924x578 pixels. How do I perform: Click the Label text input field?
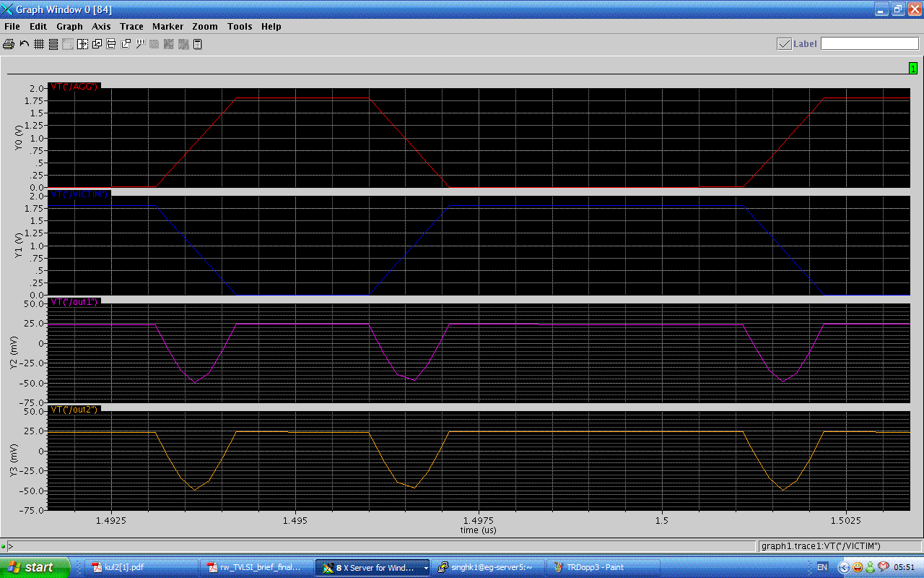point(870,44)
